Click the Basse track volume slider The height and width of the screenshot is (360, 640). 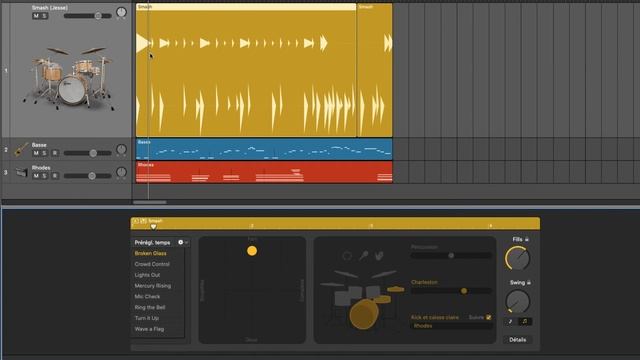tap(87, 153)
